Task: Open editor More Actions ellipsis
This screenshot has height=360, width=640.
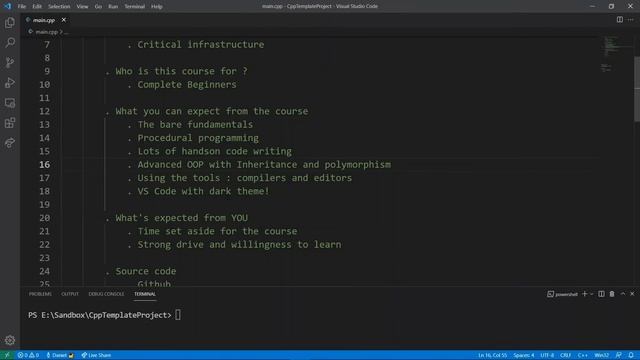Action: [x=631, y=20]
